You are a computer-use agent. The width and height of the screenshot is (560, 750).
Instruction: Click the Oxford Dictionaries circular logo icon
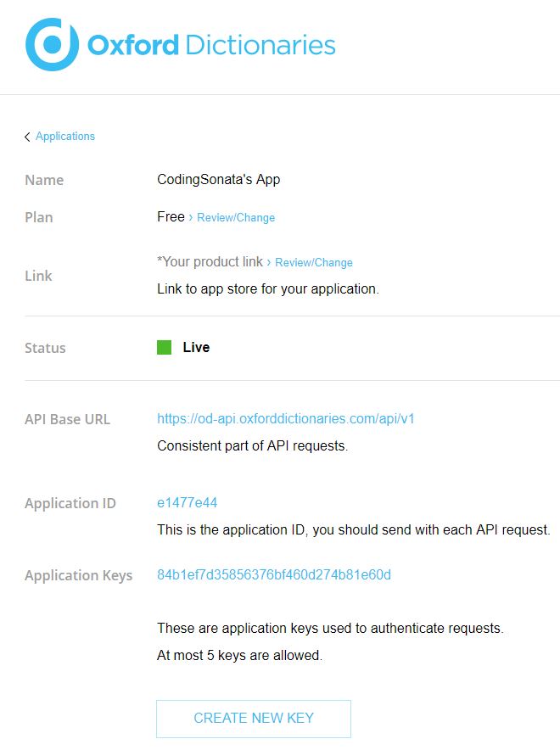tap(52, 44)
